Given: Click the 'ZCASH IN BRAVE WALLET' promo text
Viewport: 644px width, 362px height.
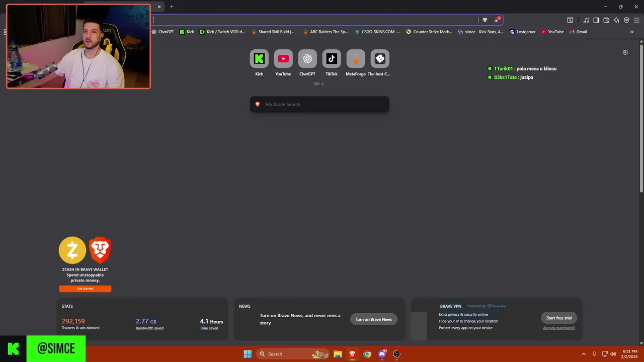Looking at the screenshot, I should click(85, 269).
